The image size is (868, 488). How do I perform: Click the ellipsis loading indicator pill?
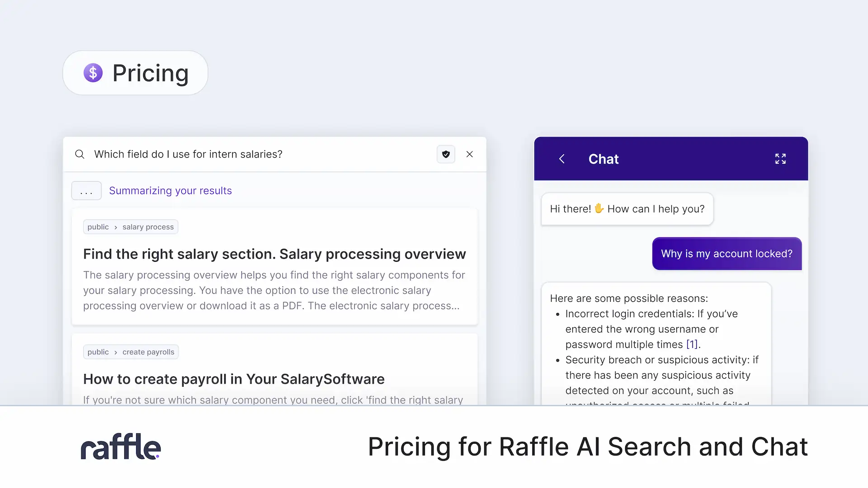pos(86,190)
